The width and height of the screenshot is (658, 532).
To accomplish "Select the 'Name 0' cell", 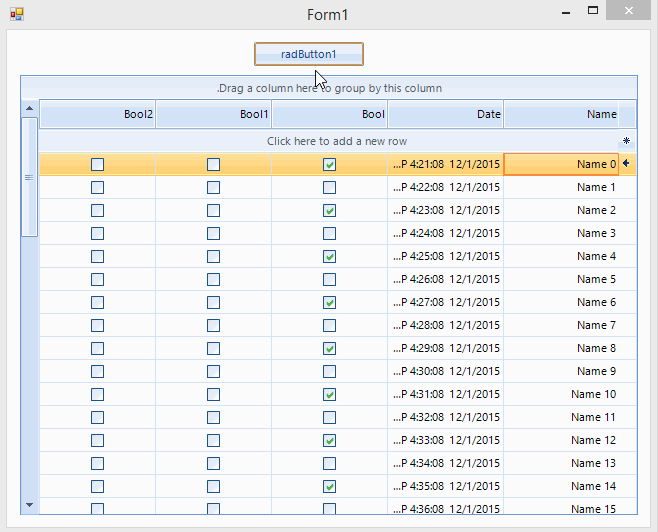I will click(561, 164).
